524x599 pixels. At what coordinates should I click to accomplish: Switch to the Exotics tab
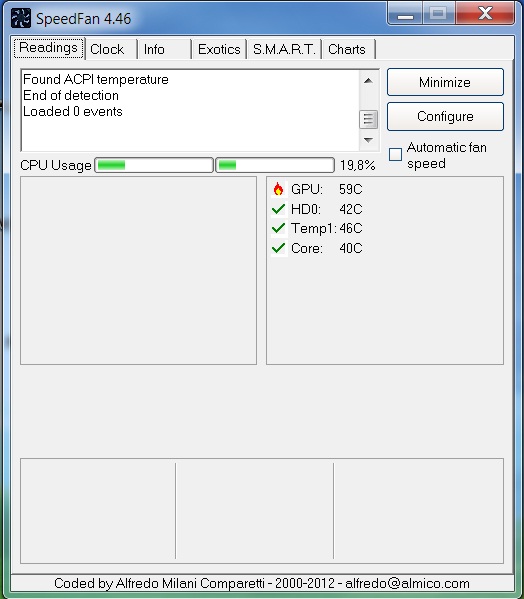[x=219, y=49]
